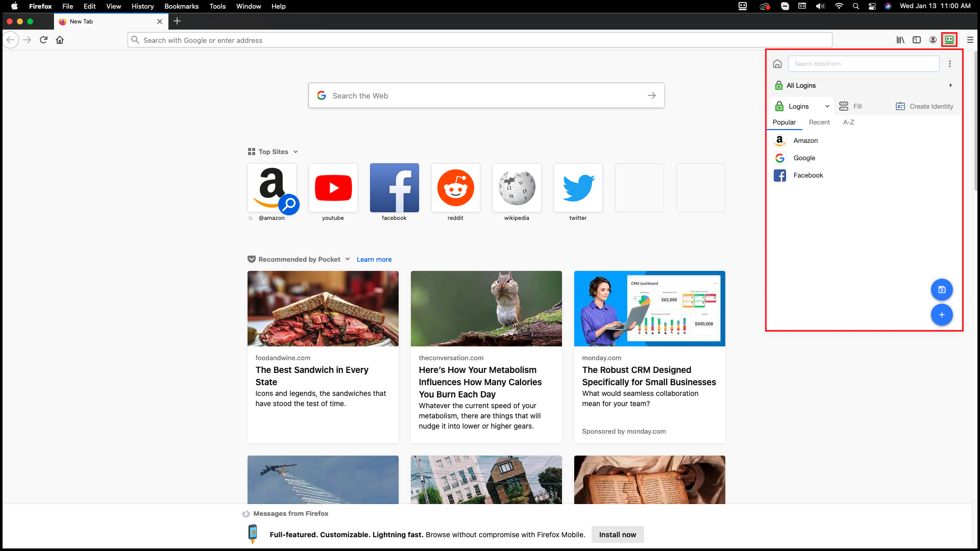
Task: Click the Create Identity icon
Action: pos(900,106)
